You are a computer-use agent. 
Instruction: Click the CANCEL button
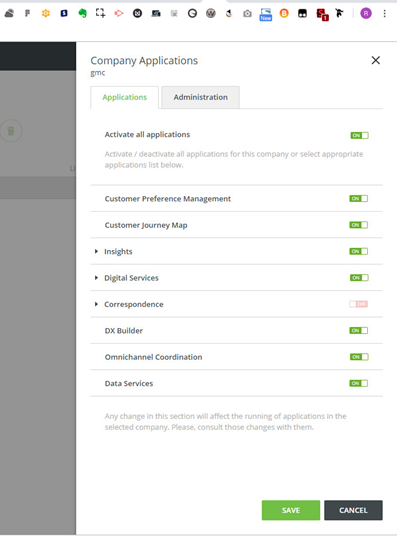pos(353,510)
